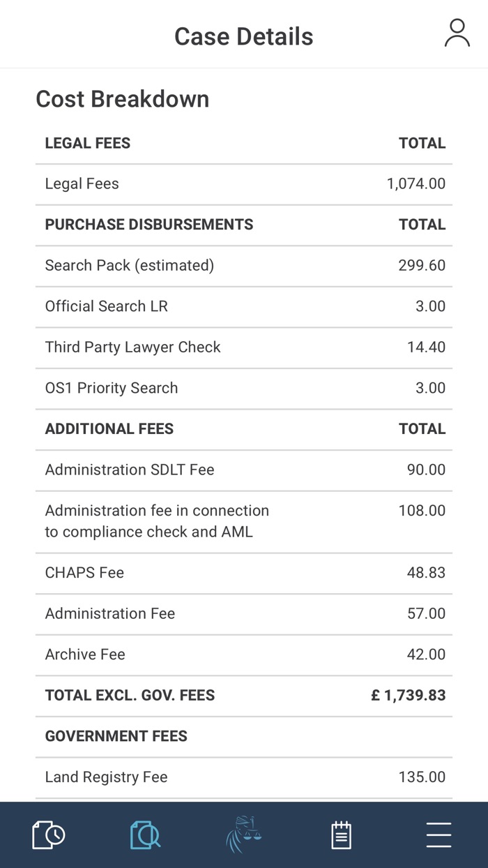
Task: Tap the Third Party Lawyer Check row
Action: click(x=244, y=347)
